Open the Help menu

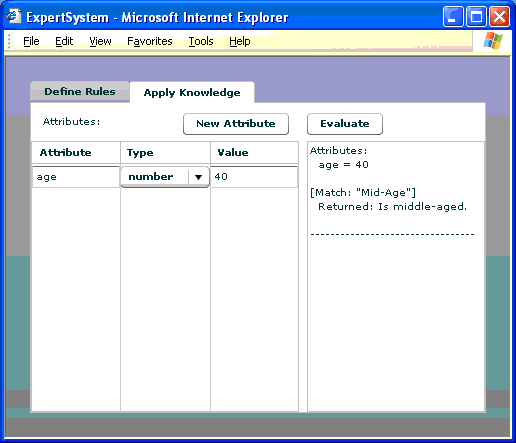tap(240, 41)
